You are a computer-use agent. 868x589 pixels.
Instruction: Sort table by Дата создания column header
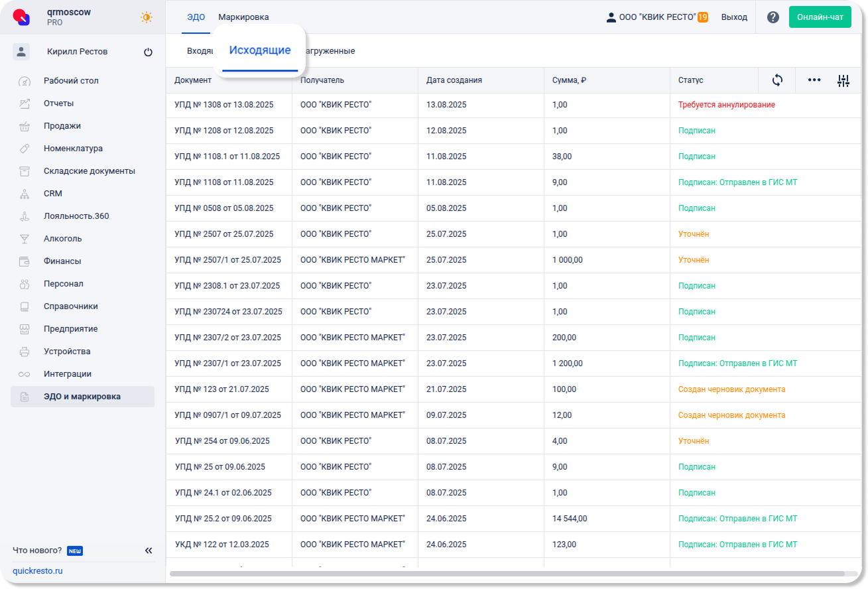click(x=454, y=80)
